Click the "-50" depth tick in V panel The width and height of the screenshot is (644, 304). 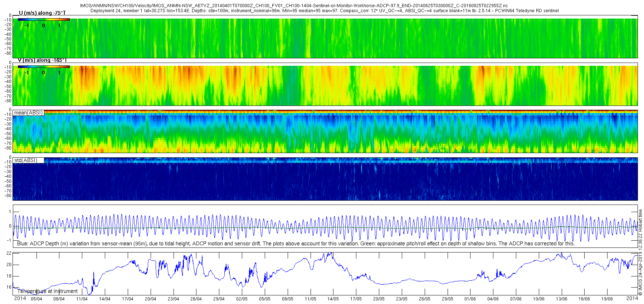click(x=8, y=86)
